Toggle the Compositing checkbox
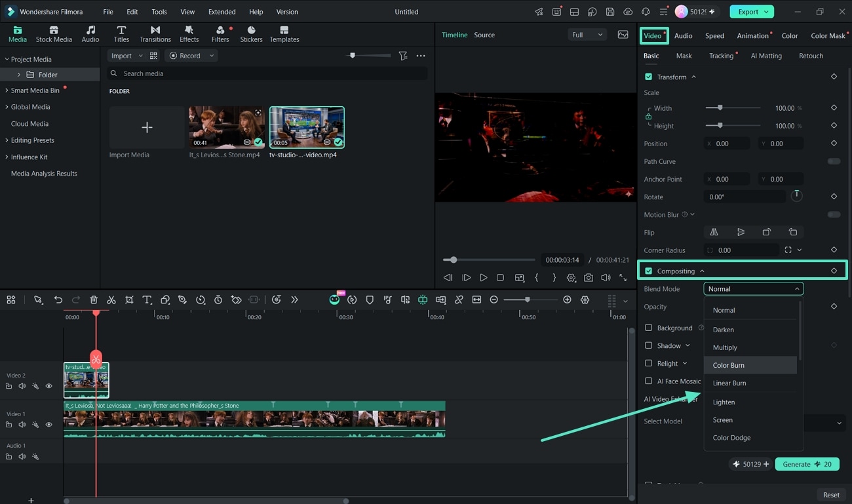852x504 pixels. [649, 271]
